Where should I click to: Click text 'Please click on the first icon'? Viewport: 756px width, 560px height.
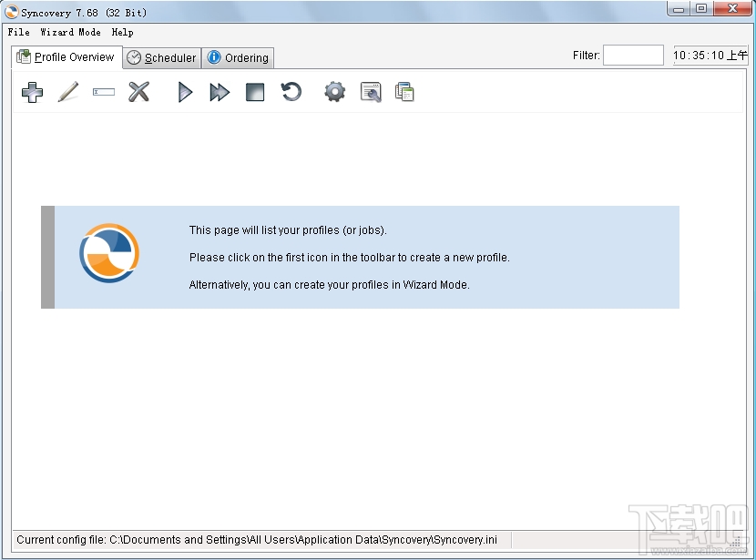(x=349, y=258)
